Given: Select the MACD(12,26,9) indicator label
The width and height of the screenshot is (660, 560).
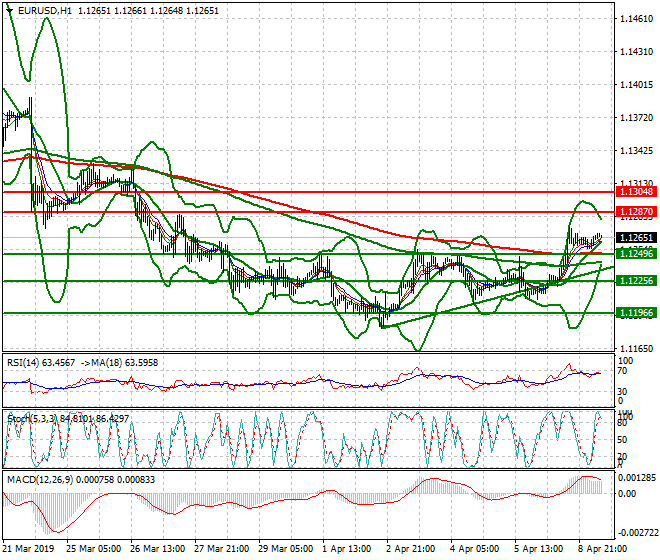Looking at the screenshot, I should point(39,479).
